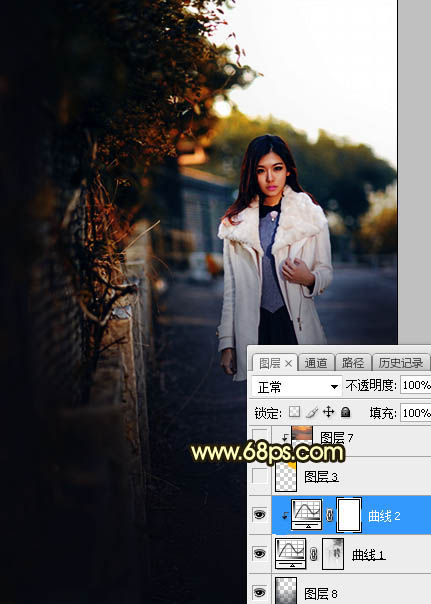Select the 曲线 1 curves adjustment icon

pyautogui.click(x=291, y=554)
